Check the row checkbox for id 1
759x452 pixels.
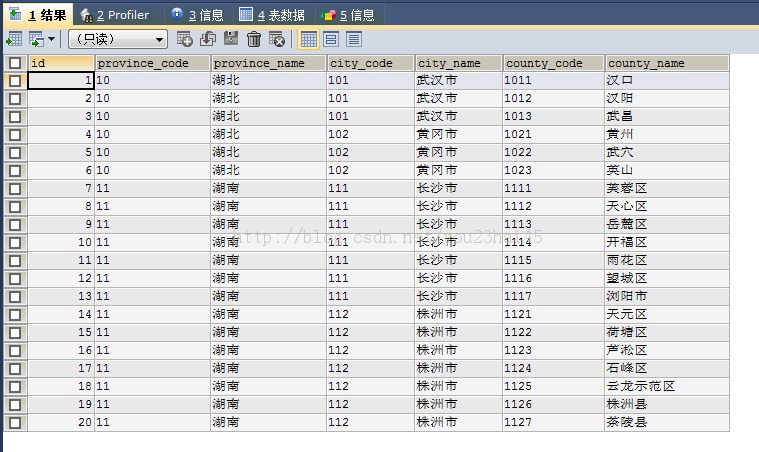click(x=15, y=81)
